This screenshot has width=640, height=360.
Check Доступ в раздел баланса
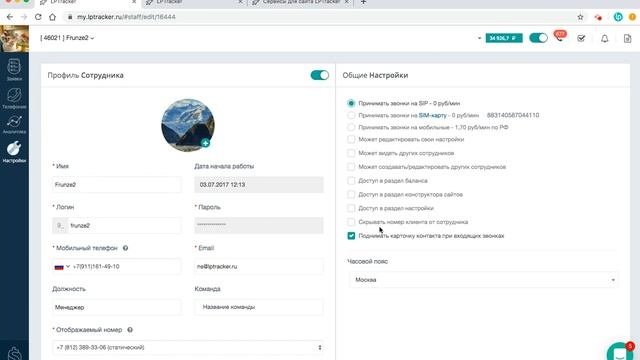(x=351, y=180)
